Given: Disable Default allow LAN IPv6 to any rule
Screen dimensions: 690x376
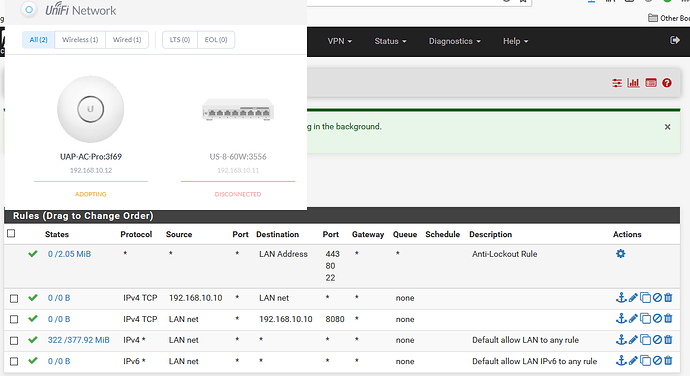Looking at the screenshot, I should click(657, 361).
